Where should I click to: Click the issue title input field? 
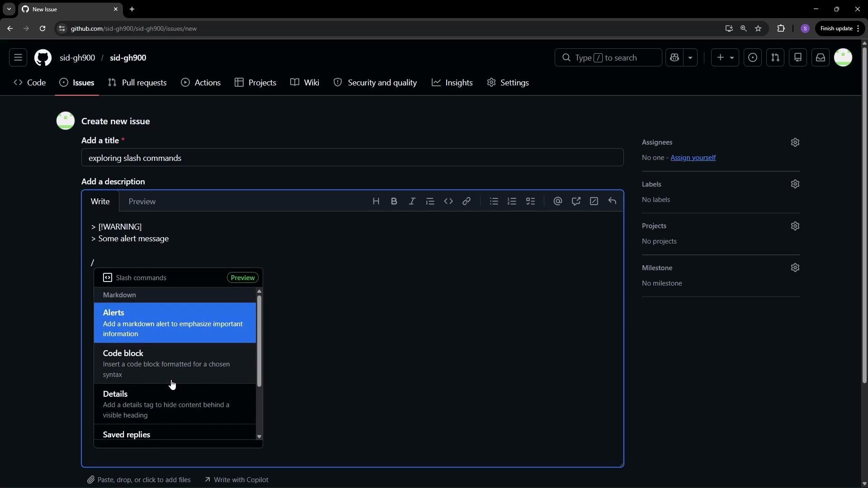click(x=353, y=158)
